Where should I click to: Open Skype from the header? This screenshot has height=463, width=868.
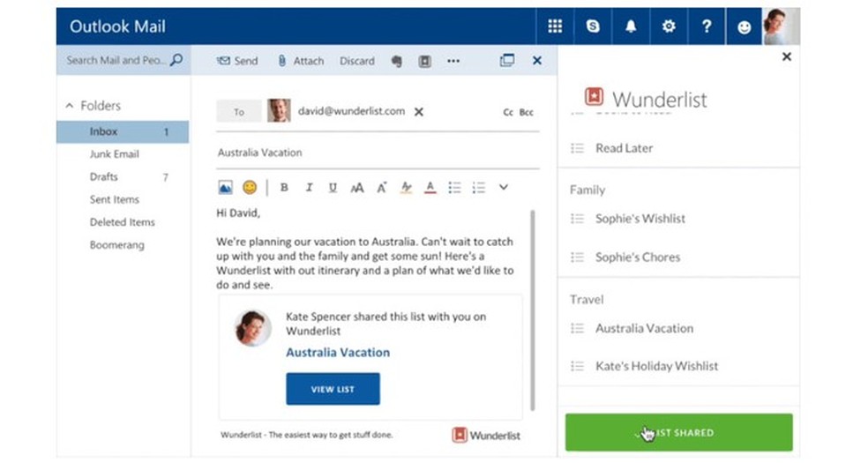pyautogui.click(x=593, y=26)
